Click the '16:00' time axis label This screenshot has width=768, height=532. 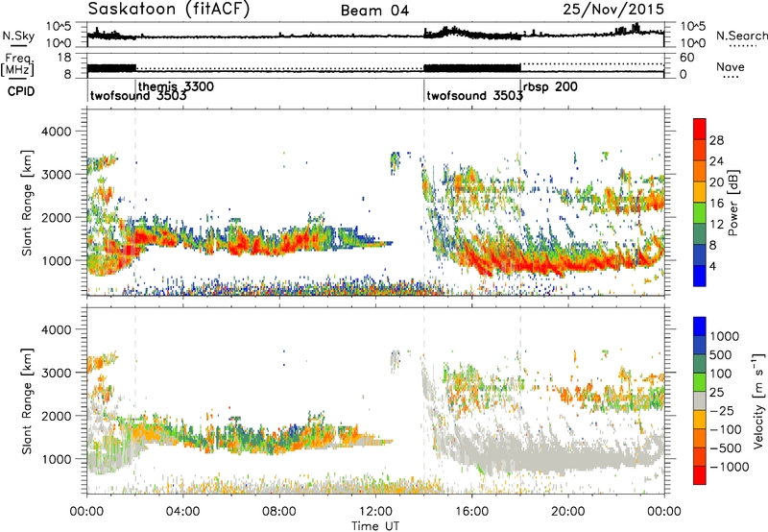(x=471, y=512)
